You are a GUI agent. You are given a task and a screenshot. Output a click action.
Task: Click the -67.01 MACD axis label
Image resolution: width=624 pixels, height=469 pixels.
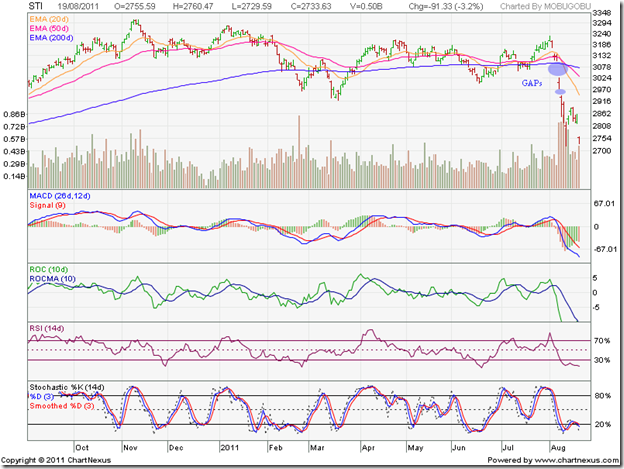point(604,249)
